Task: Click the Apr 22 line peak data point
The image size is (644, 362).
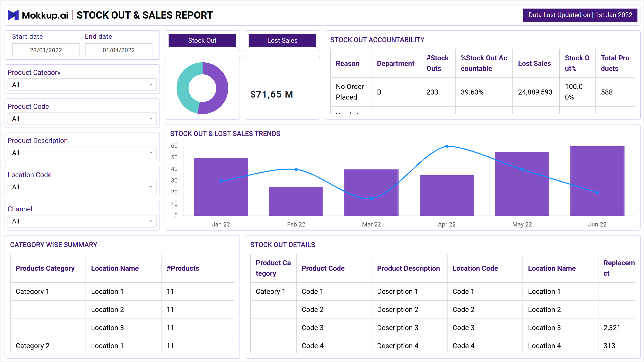Action: [447, 146]
